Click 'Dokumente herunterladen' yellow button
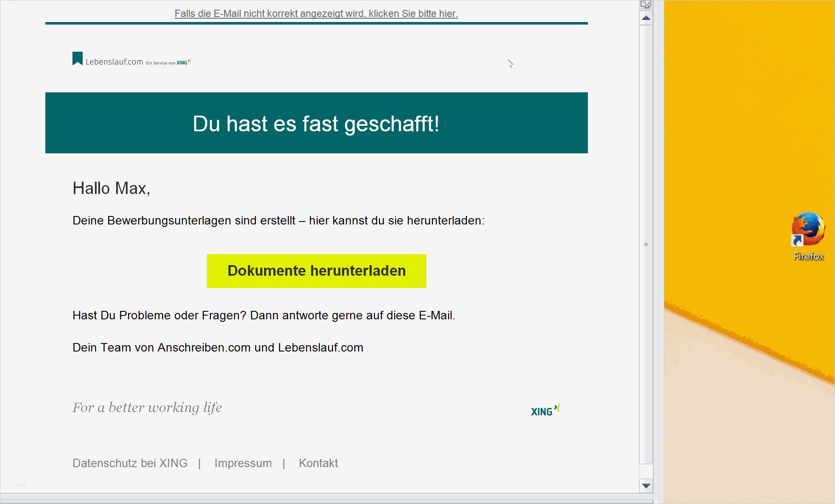The width and height of the screenshot is (835, 504). [x=316, y=271]
